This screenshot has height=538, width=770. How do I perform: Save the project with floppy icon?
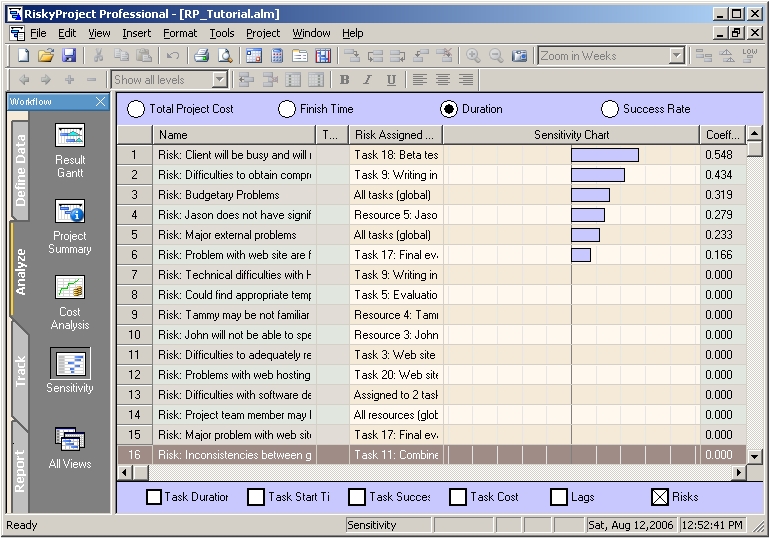tap(68, 55)
